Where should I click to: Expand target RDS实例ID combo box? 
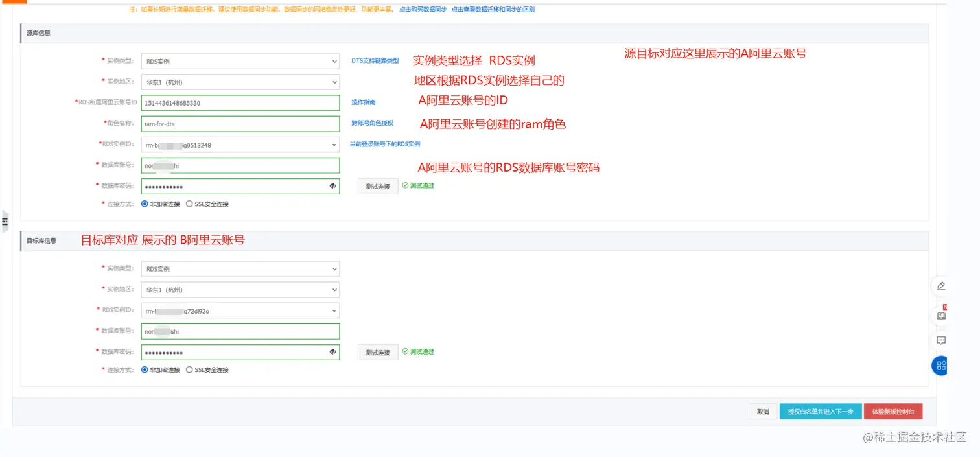[240, 311]
